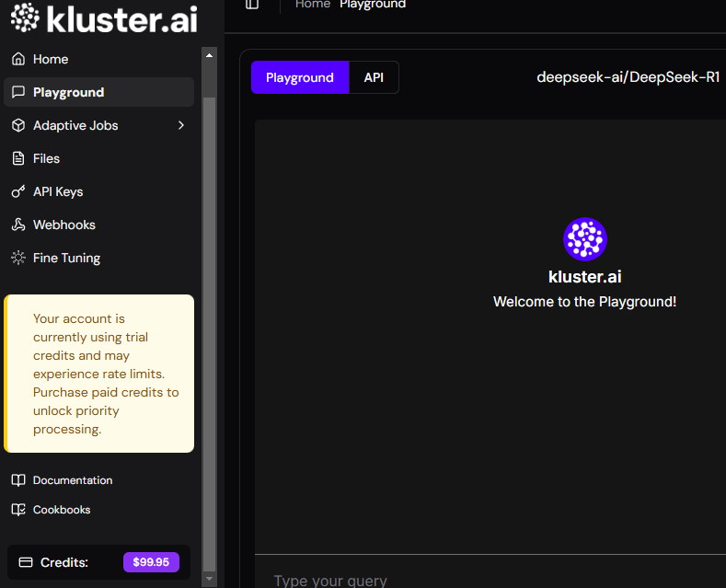Screen dimensions: 726x588
Task: Click the Playground breadcrumb
Action: click(x=373, y=4)
